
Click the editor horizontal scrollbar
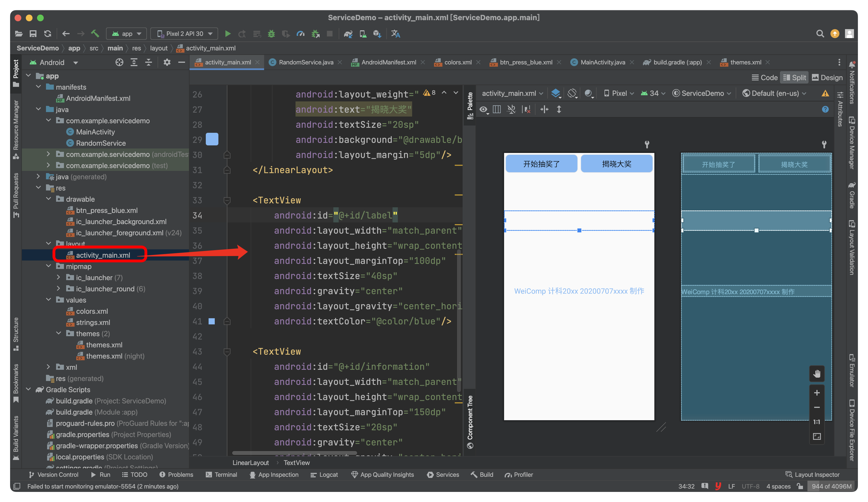pos(294,453)
